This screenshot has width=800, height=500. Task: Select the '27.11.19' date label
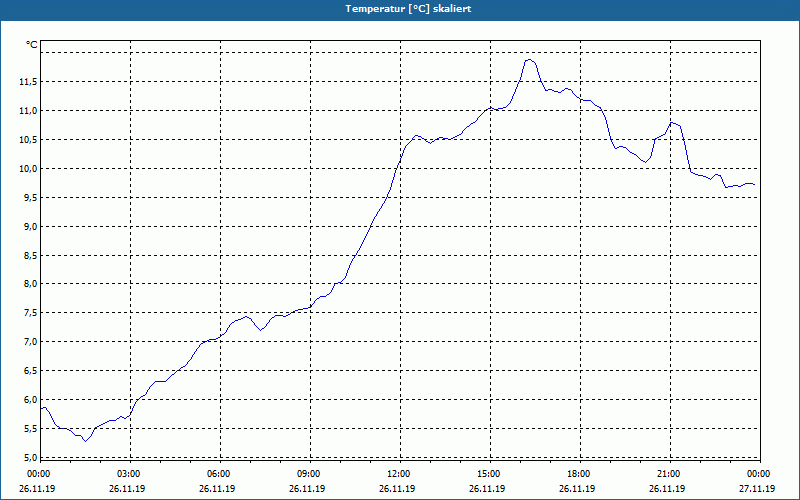[757, 488]
